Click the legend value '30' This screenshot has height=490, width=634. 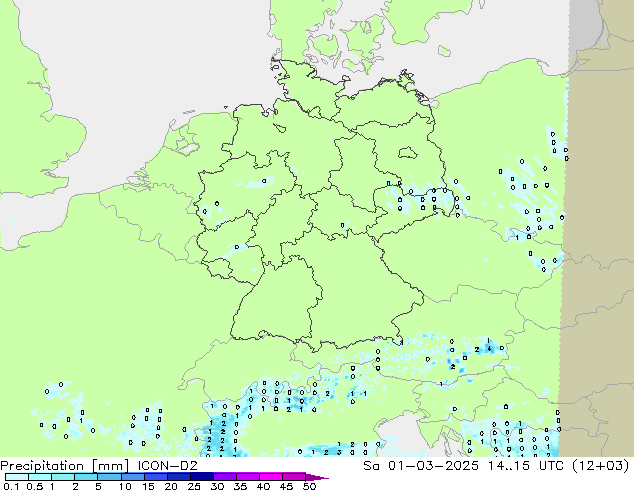pos(218,486)
